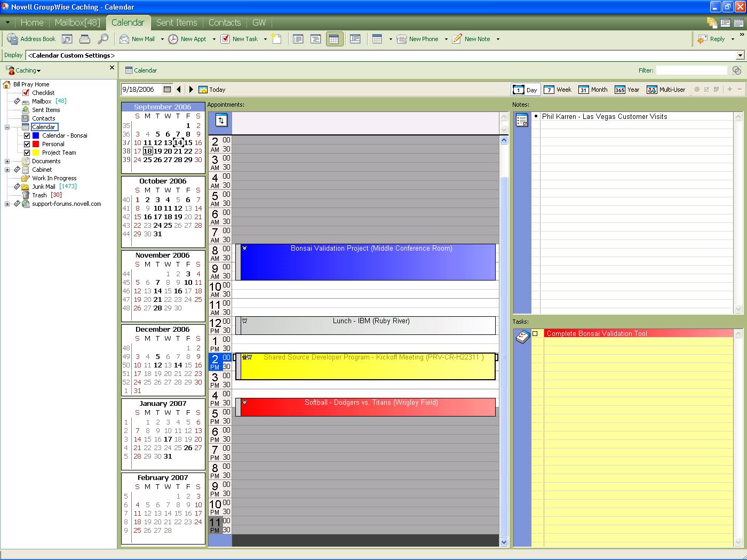Open the New Mail dropdown arrow
Image resolution: width=747 pixels, height=560 pixels.
(x=162, y=39)
